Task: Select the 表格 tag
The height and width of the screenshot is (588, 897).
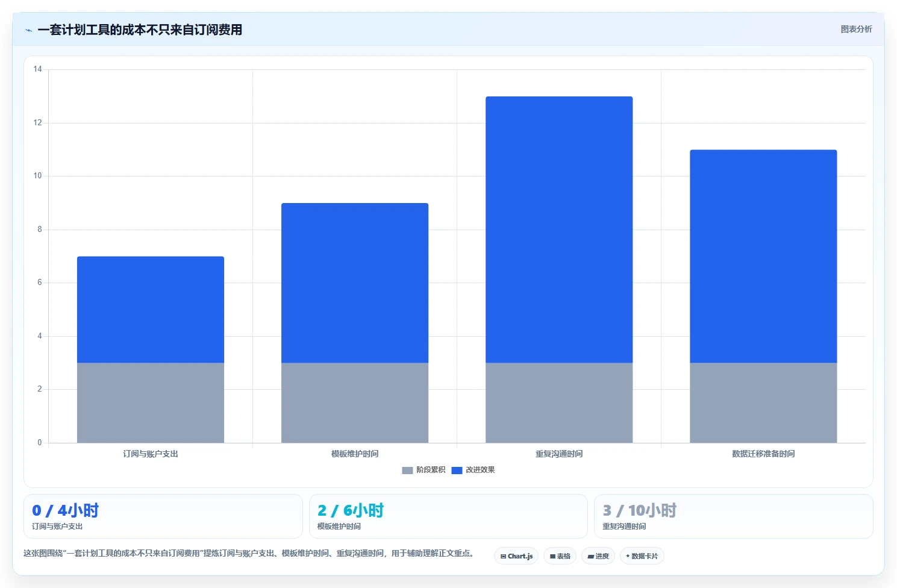Action: (x=560, y=556)
